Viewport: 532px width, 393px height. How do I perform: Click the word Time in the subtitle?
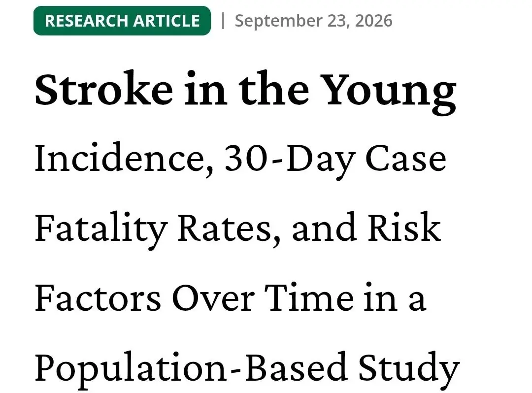tap(309, 297)
